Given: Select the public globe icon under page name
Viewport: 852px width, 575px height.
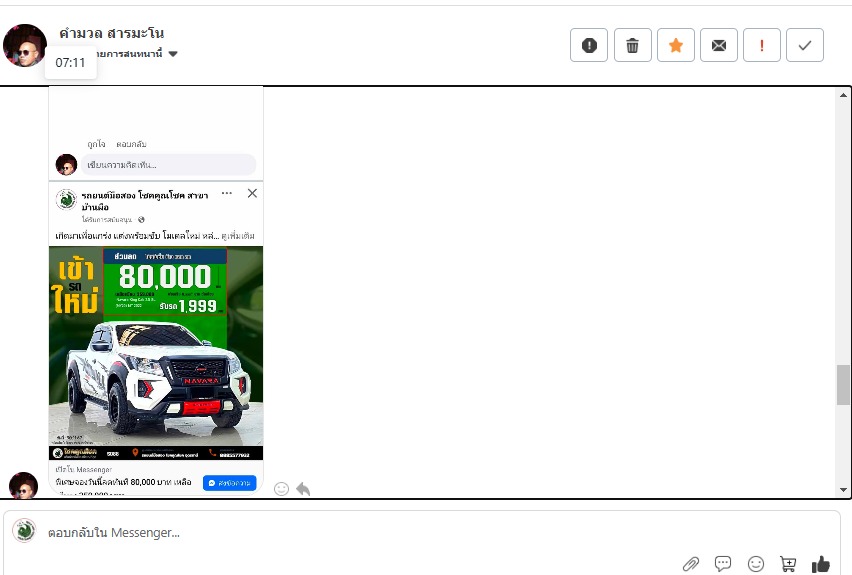Looking at the screenshot, I should [x=141, y=220].
